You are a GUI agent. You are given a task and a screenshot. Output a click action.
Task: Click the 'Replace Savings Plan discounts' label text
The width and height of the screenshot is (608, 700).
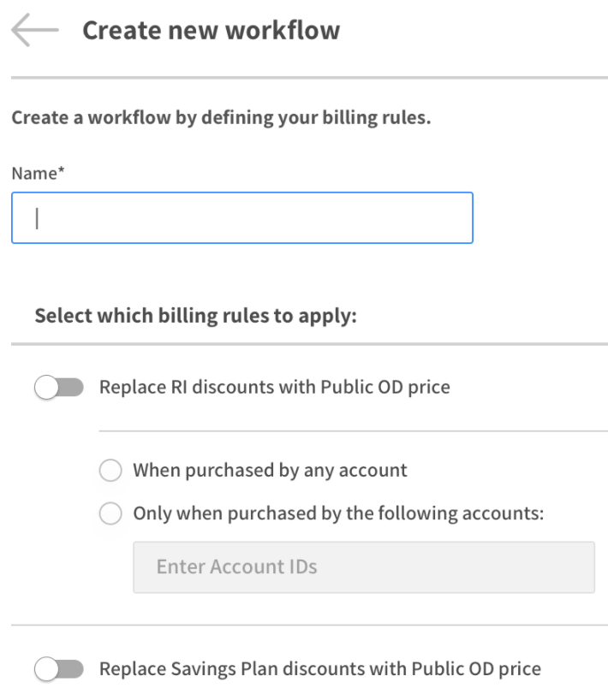tap(319, 668)
